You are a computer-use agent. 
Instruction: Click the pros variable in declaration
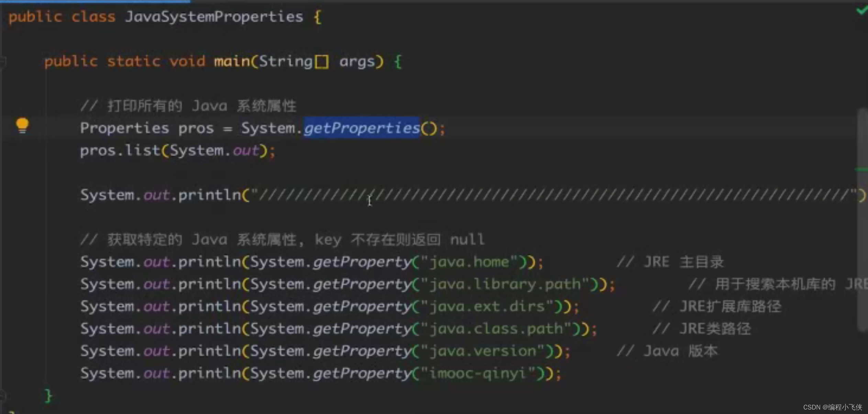196,129
